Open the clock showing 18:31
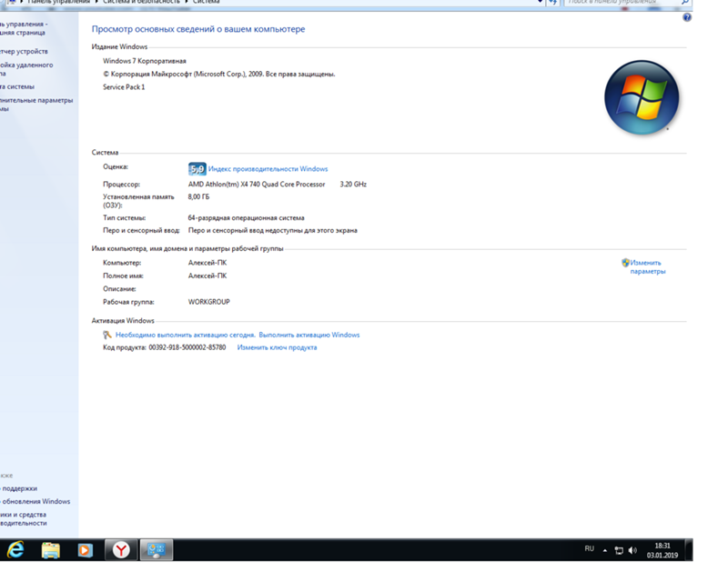This screenshot has height=582, width=728. pos(662,550)
